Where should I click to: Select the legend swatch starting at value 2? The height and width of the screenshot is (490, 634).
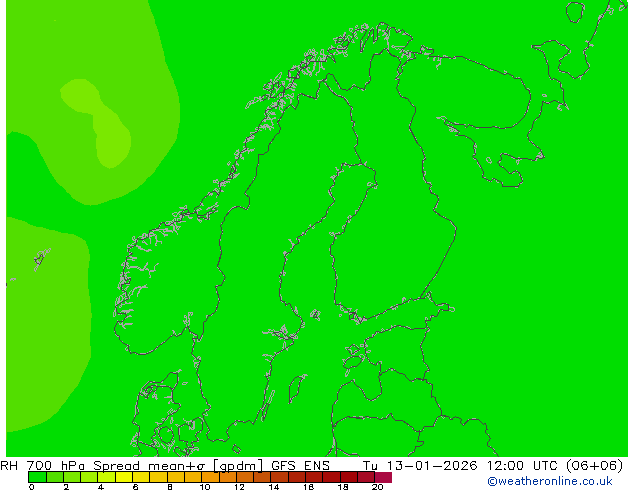(x=72, y=477)
